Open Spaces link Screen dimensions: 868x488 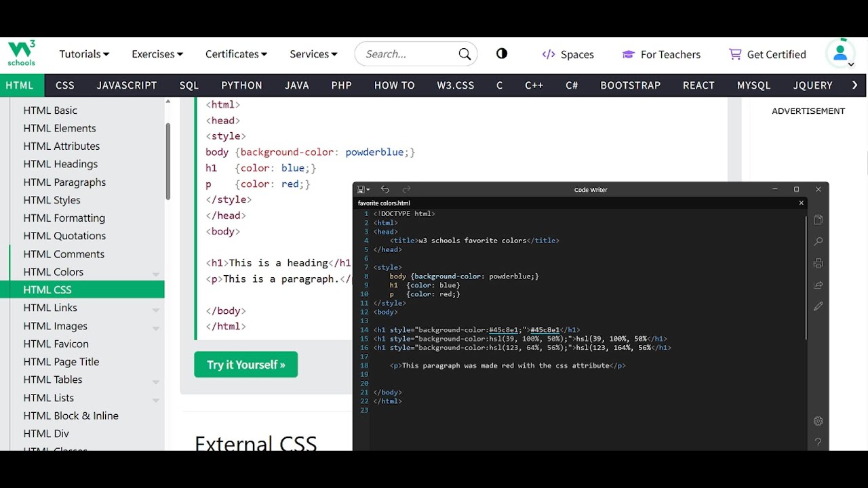(x=568, y=54)
